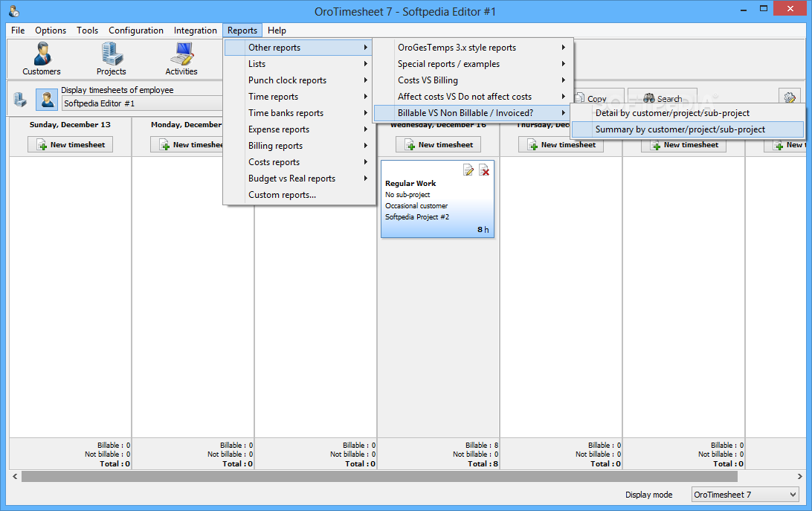
Task: Expand Billing reports submenu
Action: 300,146
